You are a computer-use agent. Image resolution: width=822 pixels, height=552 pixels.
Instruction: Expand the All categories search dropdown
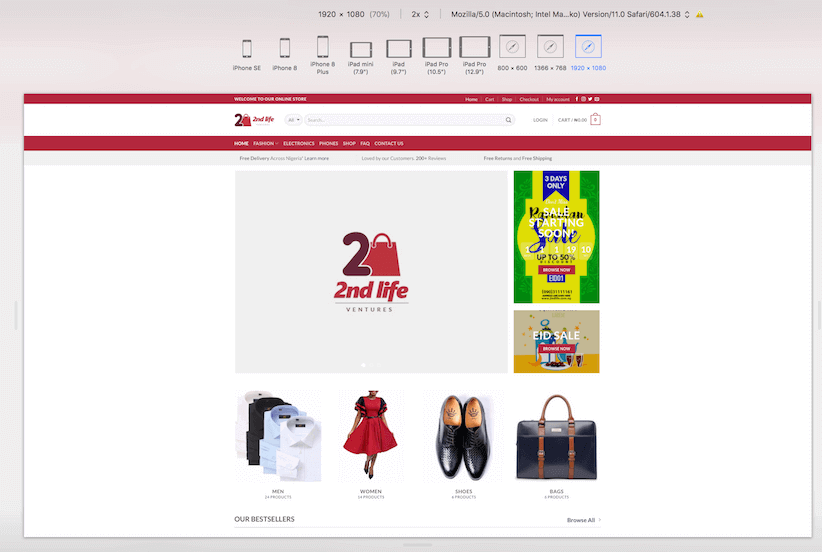pyautogui.click(x=294, y=120)
